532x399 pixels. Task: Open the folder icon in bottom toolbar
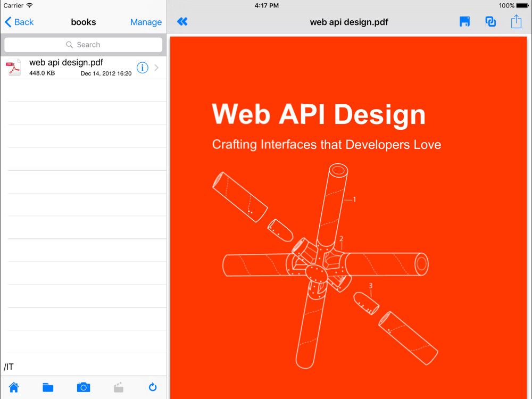pos(48,387)
